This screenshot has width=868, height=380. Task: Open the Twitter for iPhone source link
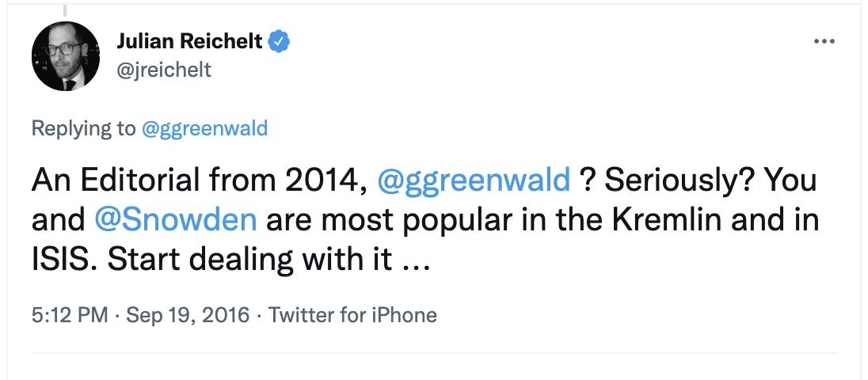(352, 315)
